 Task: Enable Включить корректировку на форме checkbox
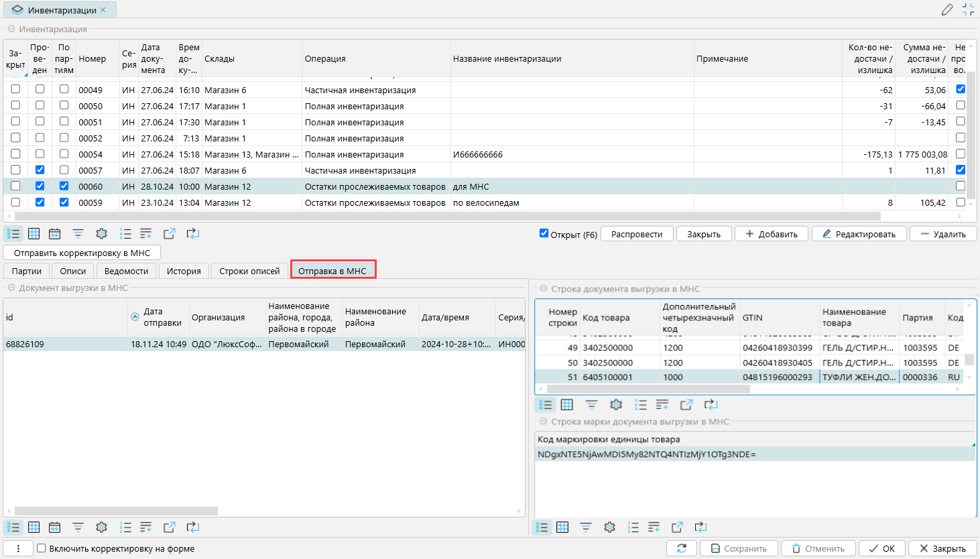pos(42,548)
